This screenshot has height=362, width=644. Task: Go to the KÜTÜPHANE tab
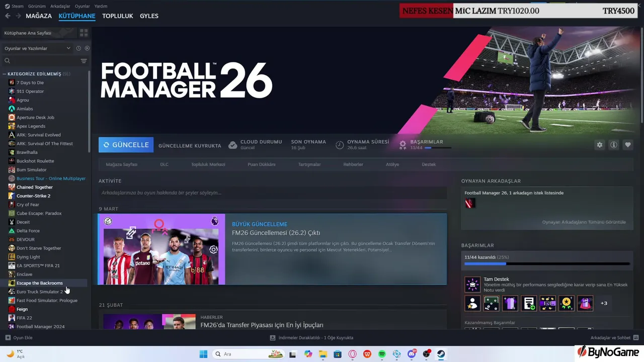pyautogui.click(x=77, y=16)
